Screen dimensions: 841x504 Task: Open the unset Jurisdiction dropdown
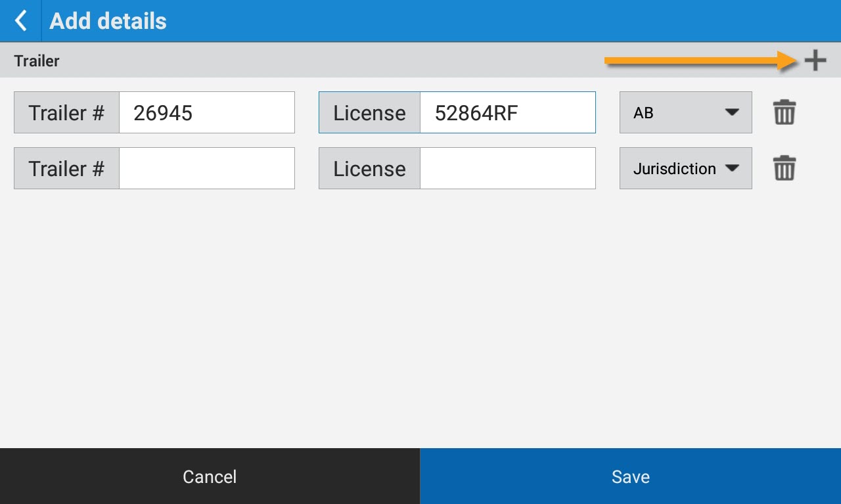coord(686,168)
